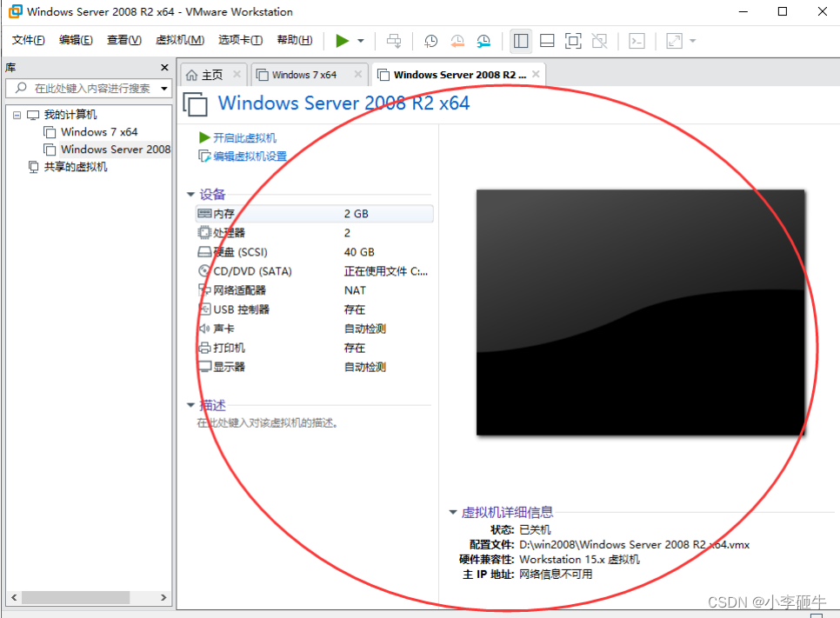Viewport: 840px width, 618px height.
Task: Open the 查看(V) menu
Action: (123, 40)
